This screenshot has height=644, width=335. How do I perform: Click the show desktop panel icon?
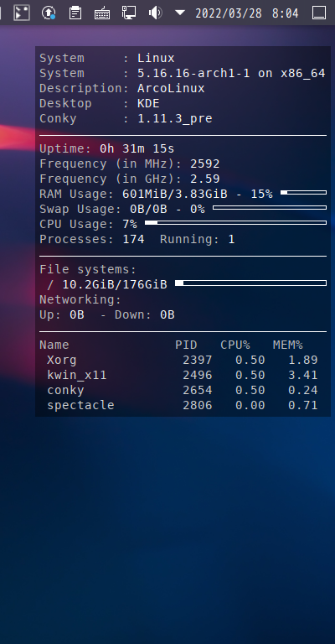[319, 13]
